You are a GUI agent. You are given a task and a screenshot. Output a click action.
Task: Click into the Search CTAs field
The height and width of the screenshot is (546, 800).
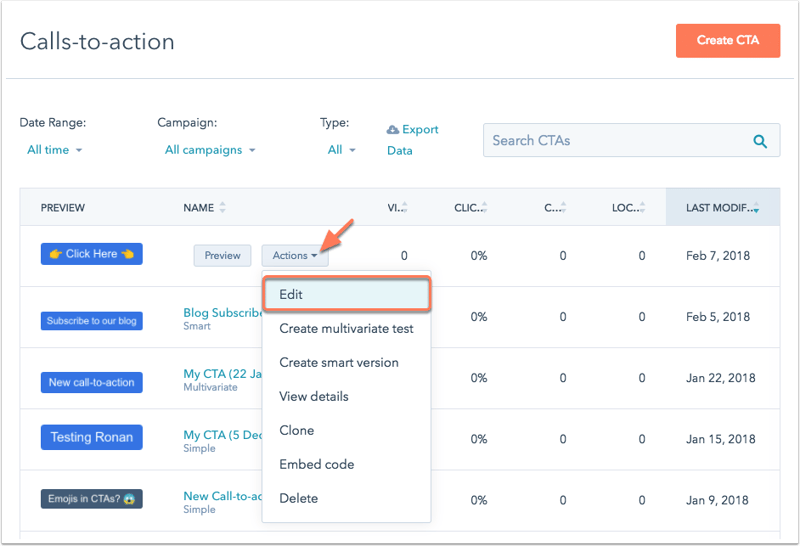[x=616, y=140]
